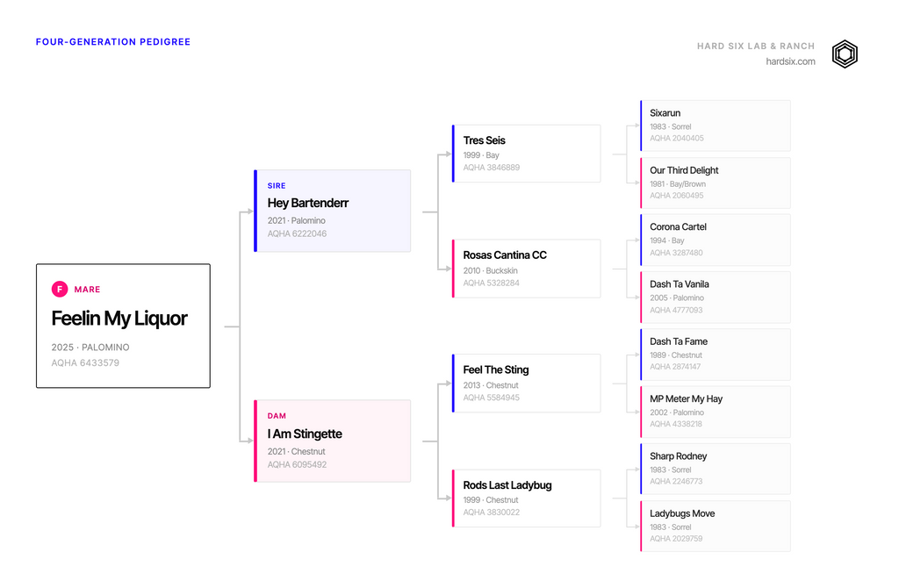Select the MP Meter My Hay card
Screen dimensions: 899x588
[716, 412]
